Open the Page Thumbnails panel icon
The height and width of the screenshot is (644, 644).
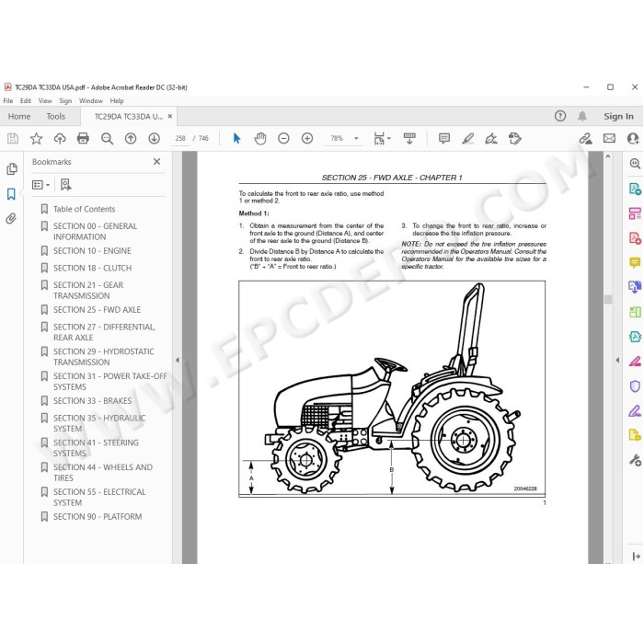point(11,168)
